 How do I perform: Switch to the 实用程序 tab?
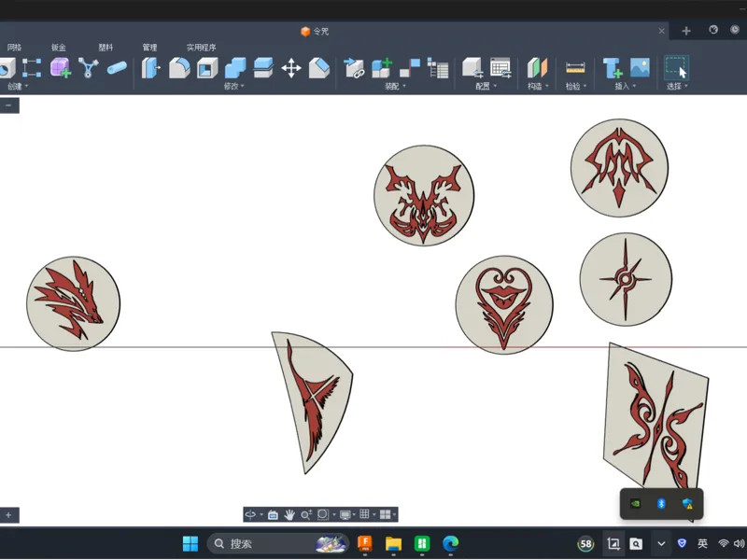[201, 48]
